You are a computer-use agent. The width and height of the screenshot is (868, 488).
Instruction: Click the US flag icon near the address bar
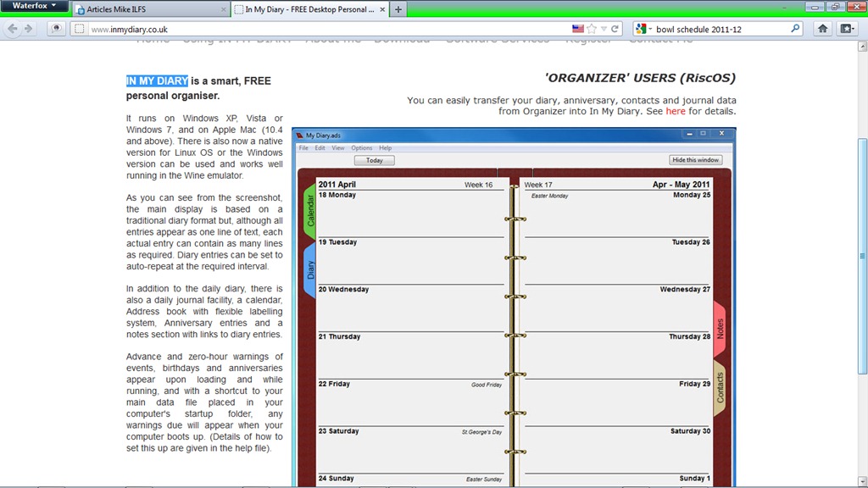[x=576, y=27]
